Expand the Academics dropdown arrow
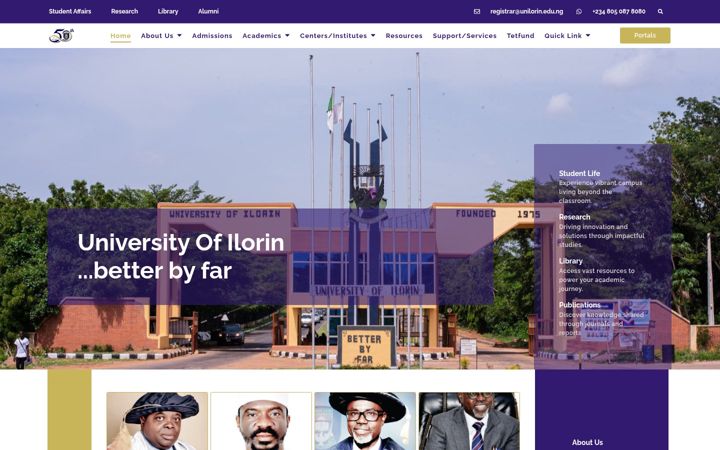Image resolution: width=720 pixels, height=450 pixels. pos(287,35)
